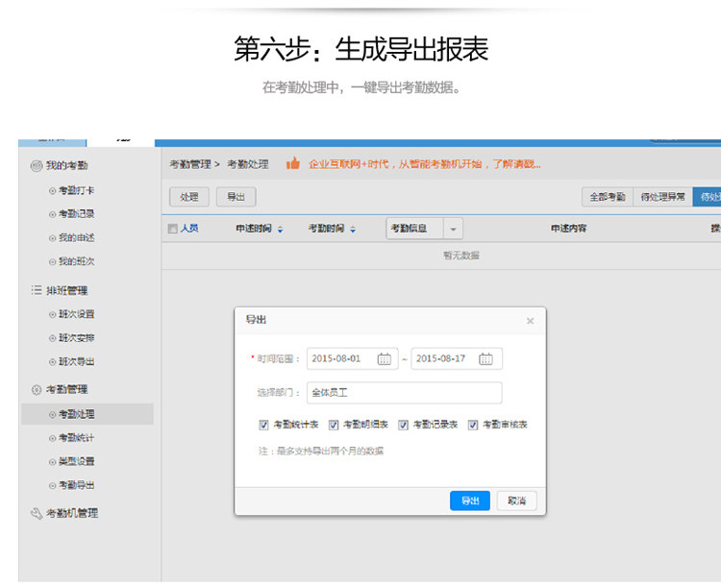Confirm with blue 导出 dialog button
The width and height of the screenshot is (721, 588).
[470, 501]
